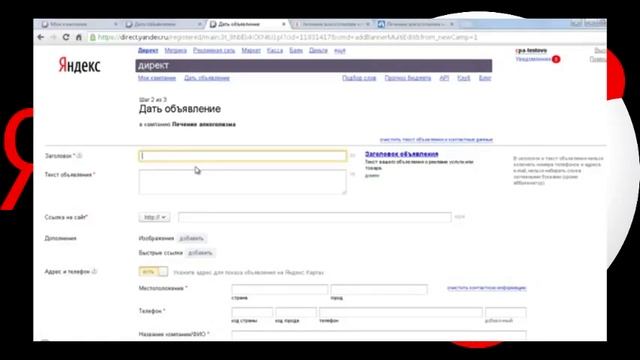Switch to the fifth browser tab with blue icon
The height and width of the screenshot is (360, 640).
tap(416, 24)
